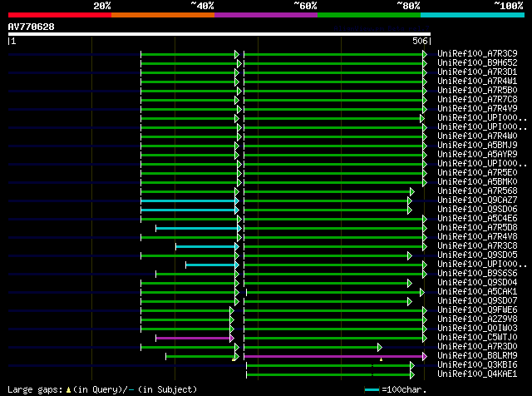Click the long purple alignment bar in B8LRM9 row
Viewport: 532px width, 396px height.
tap(333, 357)
